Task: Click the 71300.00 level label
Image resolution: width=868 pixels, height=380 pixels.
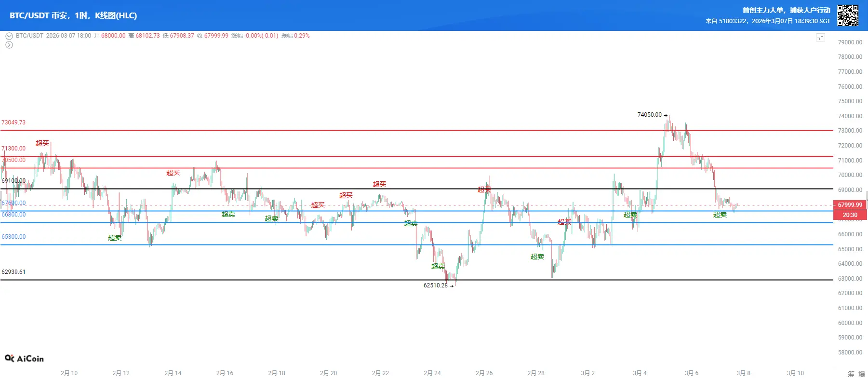Action: click(13, 149)
